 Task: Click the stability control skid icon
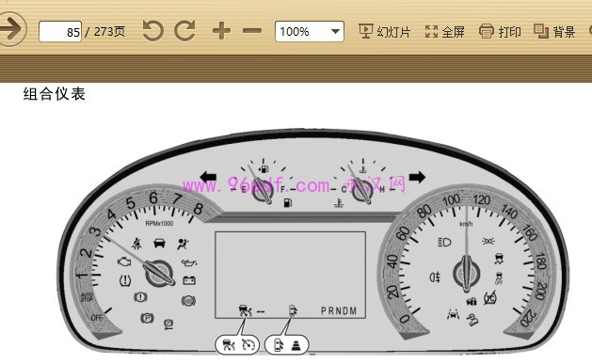coord(499,258)
